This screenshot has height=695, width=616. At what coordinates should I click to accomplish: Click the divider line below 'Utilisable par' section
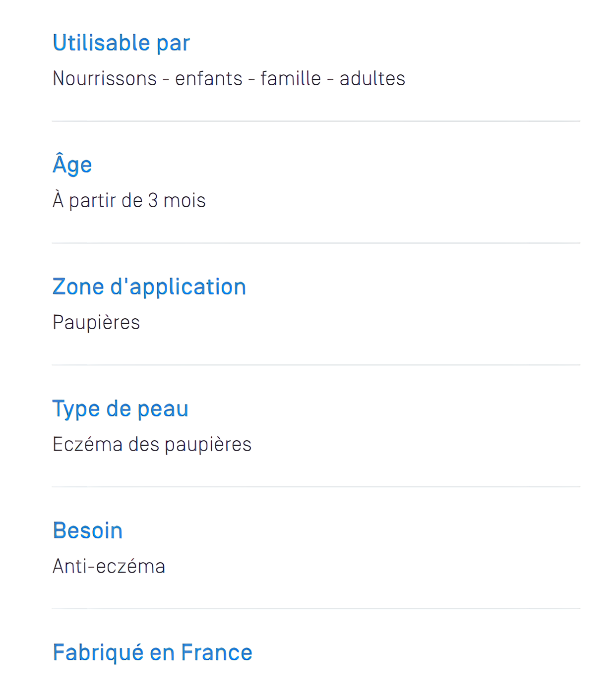pyautogui.click(x=316, y=121)
